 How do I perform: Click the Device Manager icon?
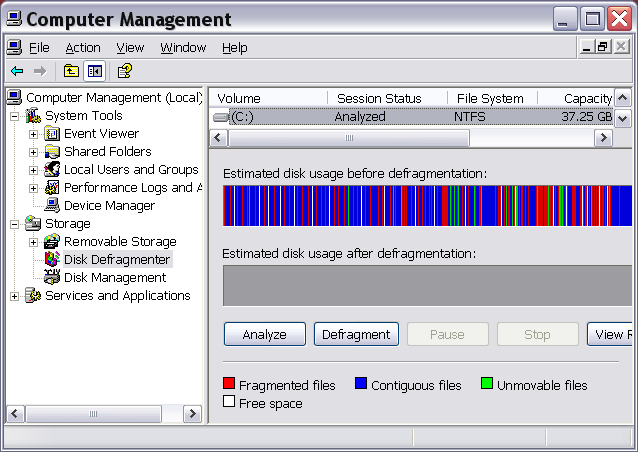click(52, 205)
